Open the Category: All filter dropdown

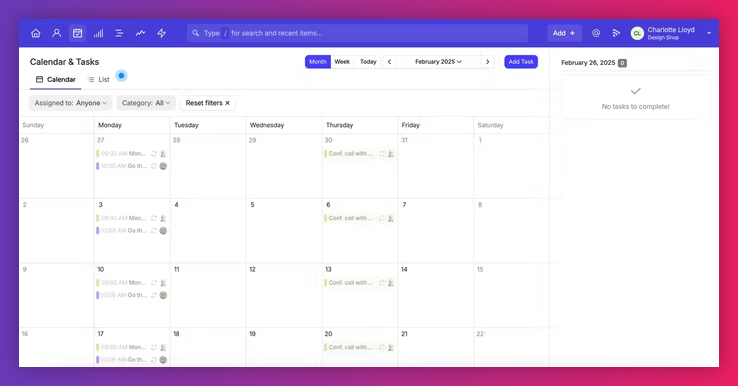(146, 103)
